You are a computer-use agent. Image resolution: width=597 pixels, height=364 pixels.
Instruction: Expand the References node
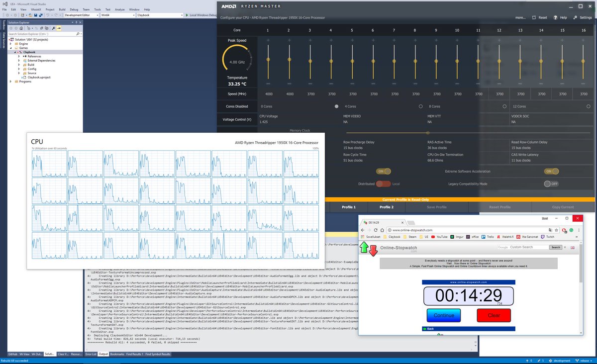click(19, 56)
